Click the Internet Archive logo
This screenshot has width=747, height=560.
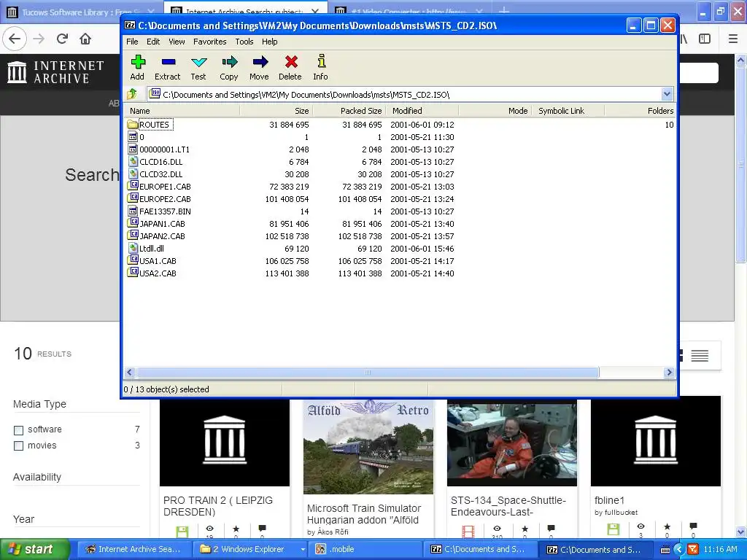pyautogui.click(x=55, y=72)
